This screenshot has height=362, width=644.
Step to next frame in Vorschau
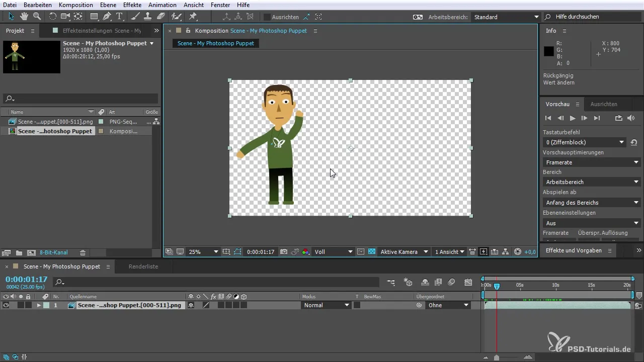tap(585, 118)
